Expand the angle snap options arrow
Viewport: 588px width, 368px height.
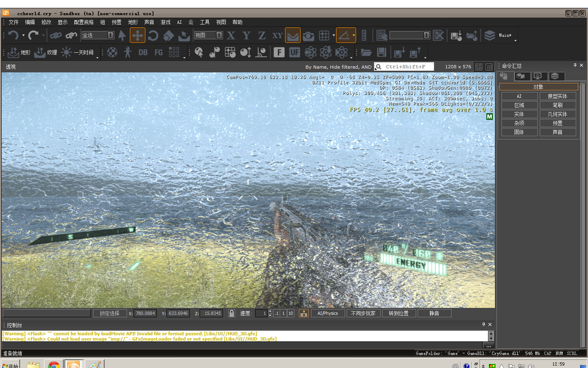pyautogui.click(x=353, y=35)
